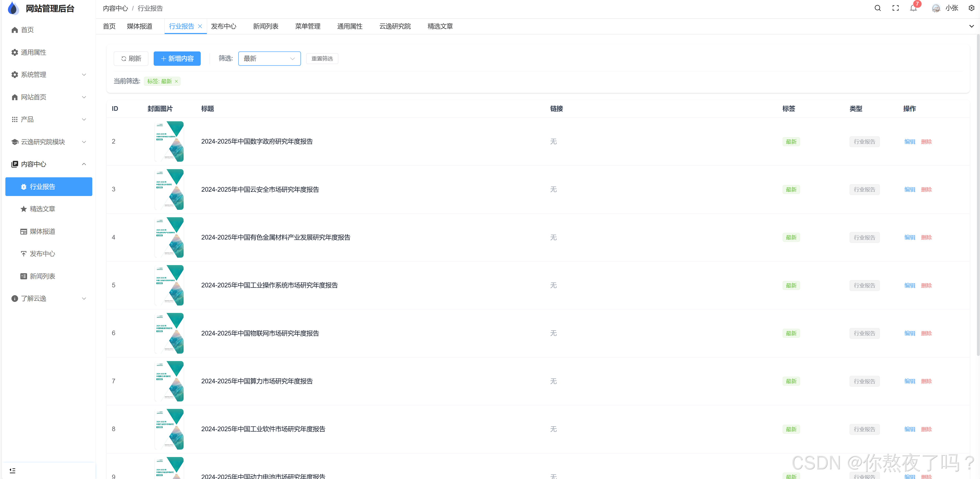Switch to the 发布中心 tab
The width and height of the screenshot is (980, 479).
pos(223,26)
